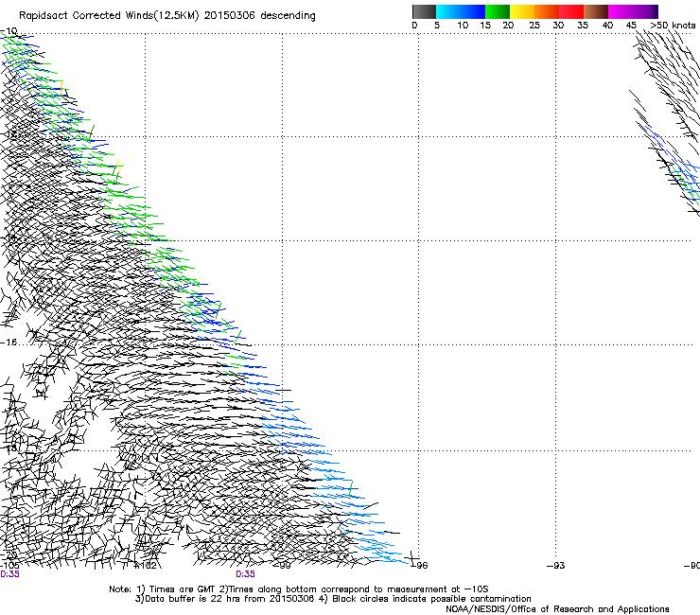
Task: Click the '-16' latitude axis label
Action: [x=9, y=343]
